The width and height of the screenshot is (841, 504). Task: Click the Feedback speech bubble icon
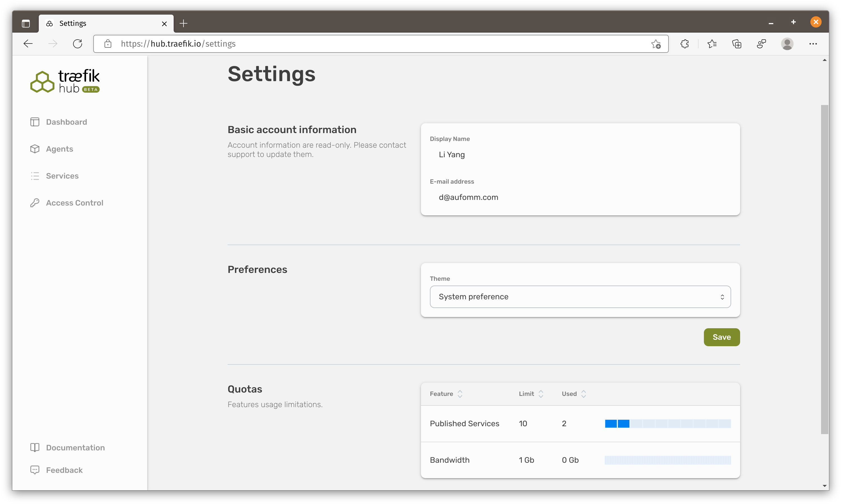[35, 470]
